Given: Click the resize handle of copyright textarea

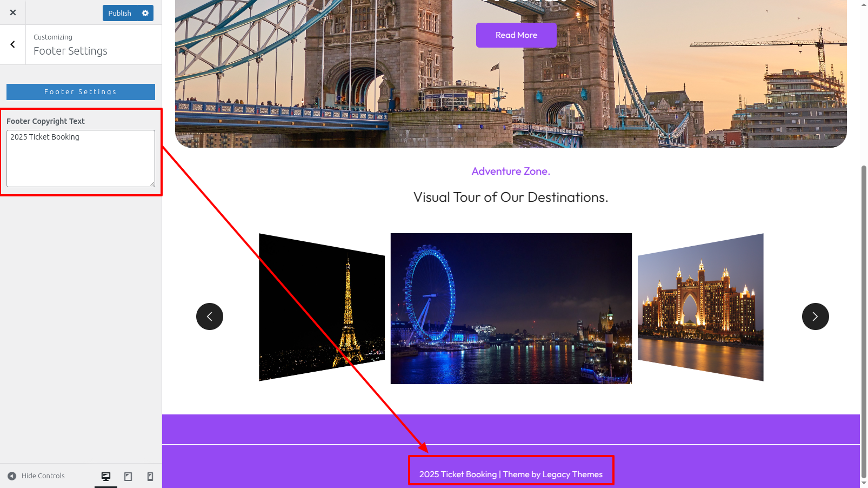Looking at the screenshot, I should (x=152, y=184).
